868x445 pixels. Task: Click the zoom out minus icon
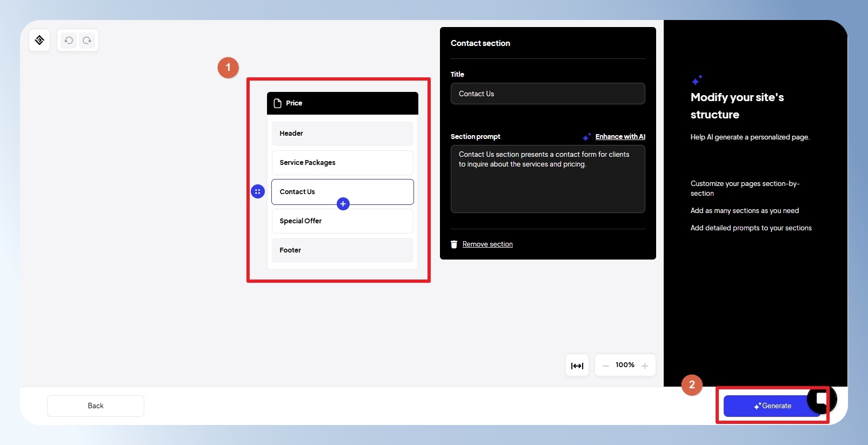click(x=606, y=366)
